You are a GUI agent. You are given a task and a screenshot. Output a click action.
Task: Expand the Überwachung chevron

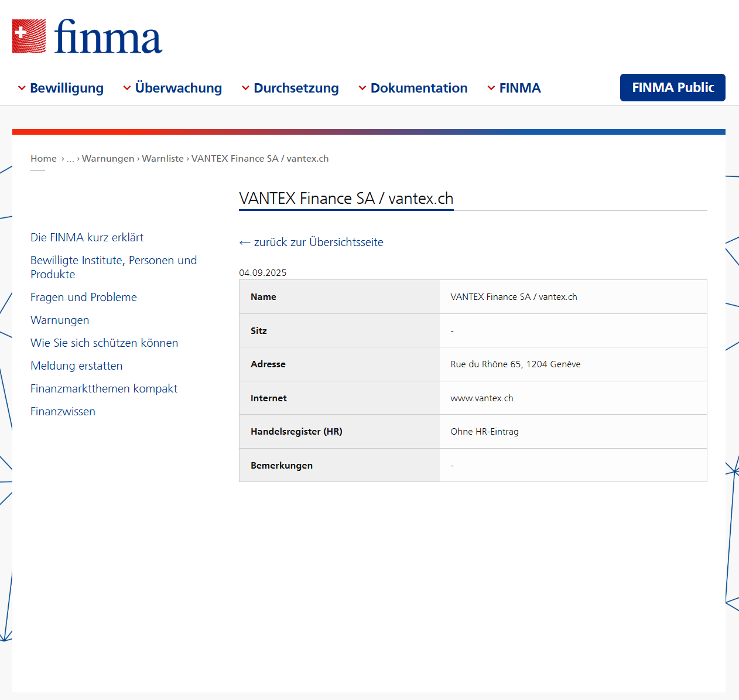127,88
